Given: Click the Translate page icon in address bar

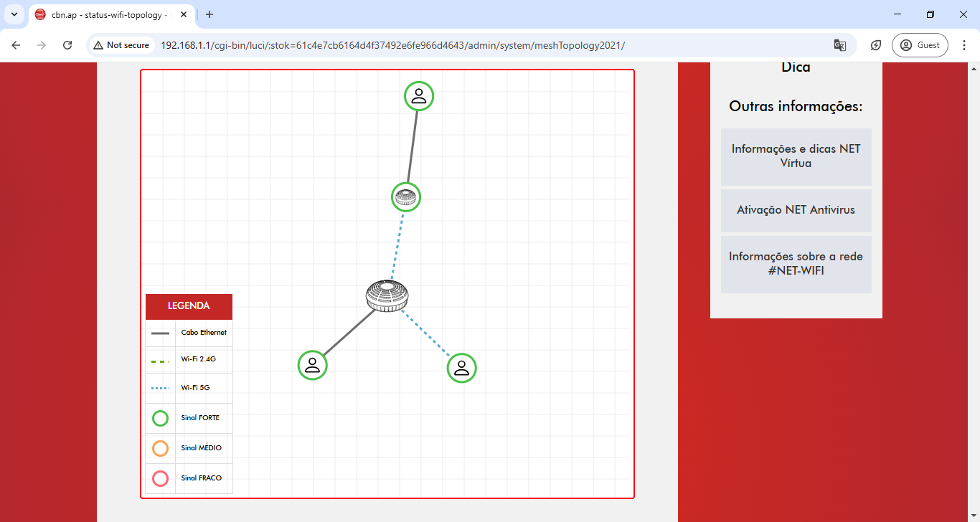Looking at the screenshot, I should tap(839, 45).
